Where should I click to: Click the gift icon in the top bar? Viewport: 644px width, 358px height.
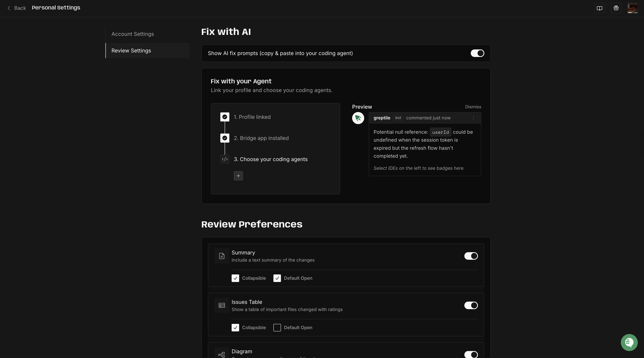616,8
